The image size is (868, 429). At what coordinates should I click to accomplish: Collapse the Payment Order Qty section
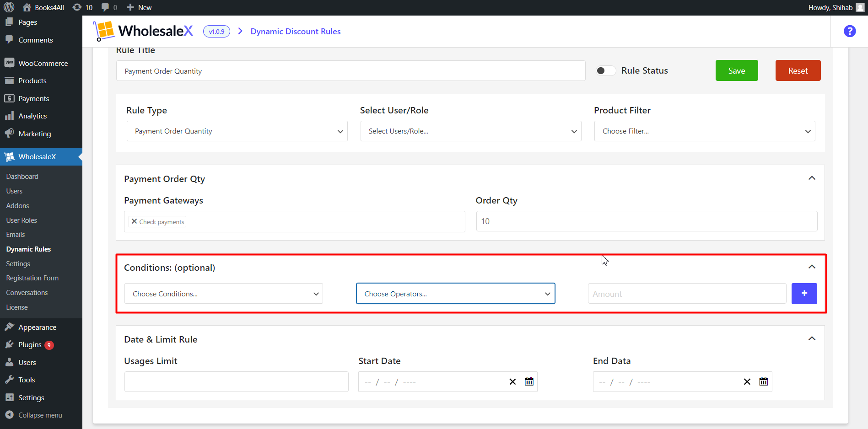[812, 178]
